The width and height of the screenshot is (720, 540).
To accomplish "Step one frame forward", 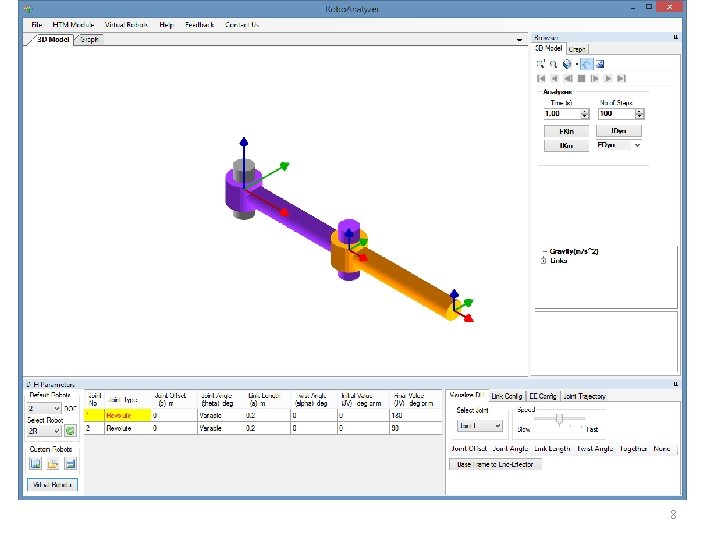I will tap(595, 79).
